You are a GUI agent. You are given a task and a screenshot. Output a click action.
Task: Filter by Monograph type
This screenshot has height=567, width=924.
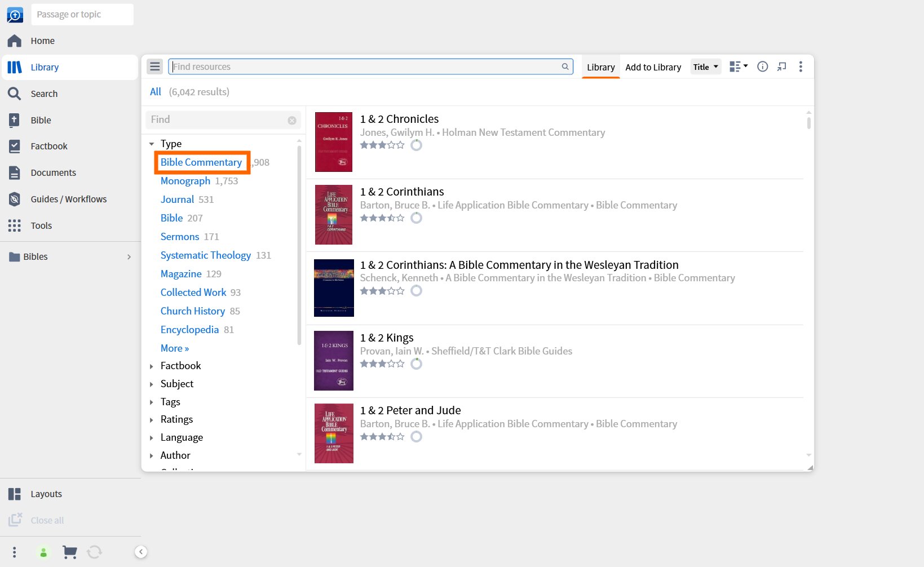(x=185, y=181)
